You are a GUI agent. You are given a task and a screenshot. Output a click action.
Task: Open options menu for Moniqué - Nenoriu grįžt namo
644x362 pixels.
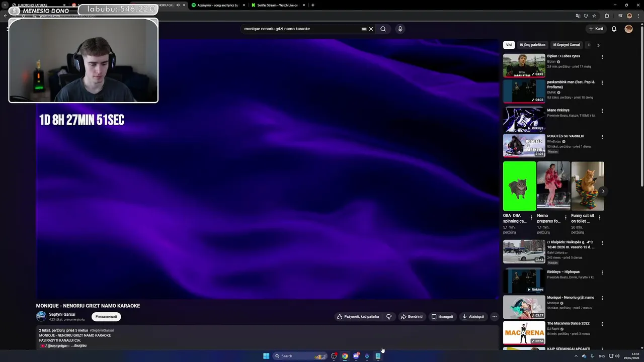pyautogui.click(x=602, y=298)
